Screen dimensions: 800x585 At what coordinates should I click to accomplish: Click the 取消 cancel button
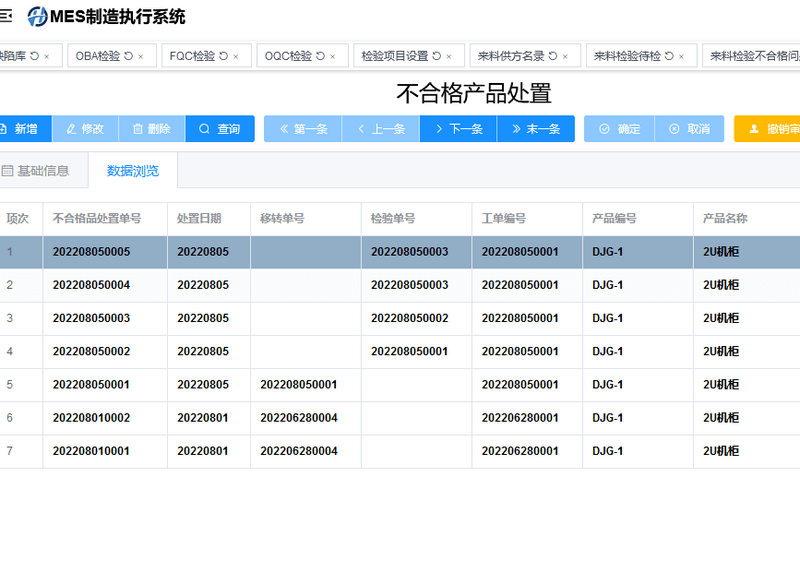tap(689, 129)
